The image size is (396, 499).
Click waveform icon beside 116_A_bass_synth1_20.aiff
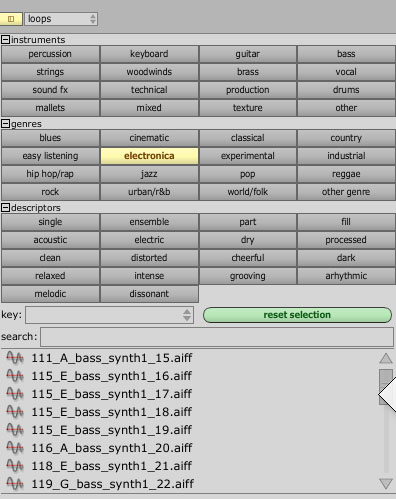point(15,448)
